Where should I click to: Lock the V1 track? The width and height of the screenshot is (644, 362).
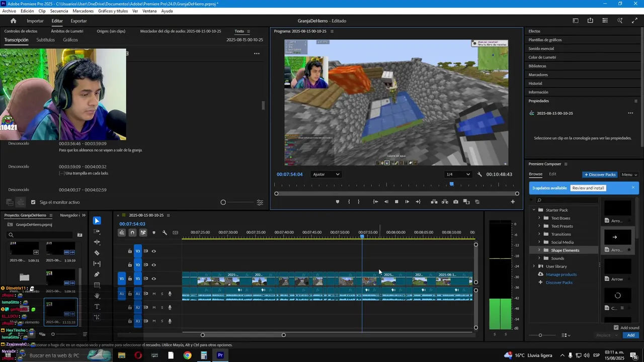[x=130, y=279]
